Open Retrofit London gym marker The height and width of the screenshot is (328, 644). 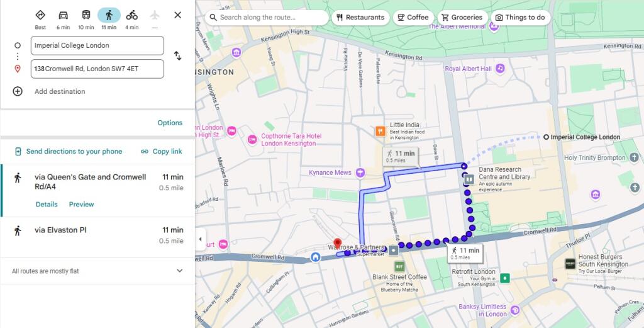[x=505, y=278]
